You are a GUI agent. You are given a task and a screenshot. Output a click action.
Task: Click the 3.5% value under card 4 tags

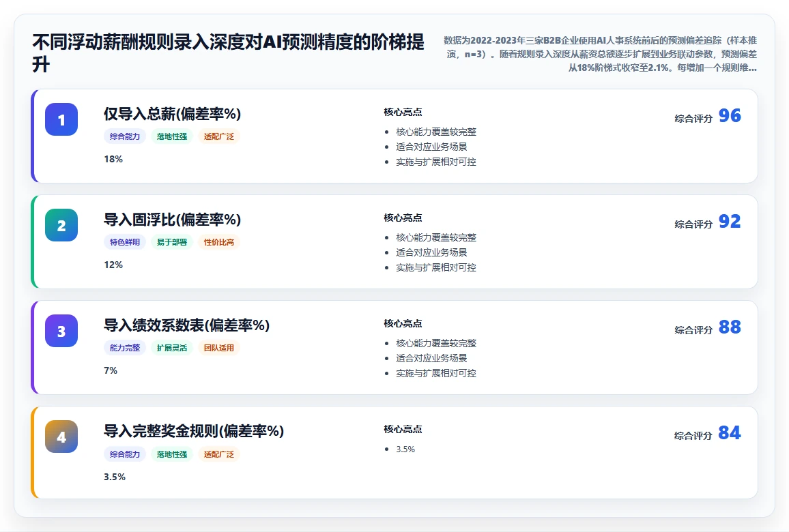tap(115, 477)
